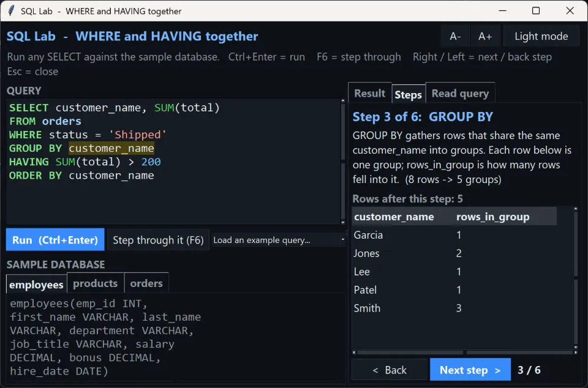Screen dimensions: 588x388
Task: Click the SELECT keyword in the query
Action: (x=29, y=108)
